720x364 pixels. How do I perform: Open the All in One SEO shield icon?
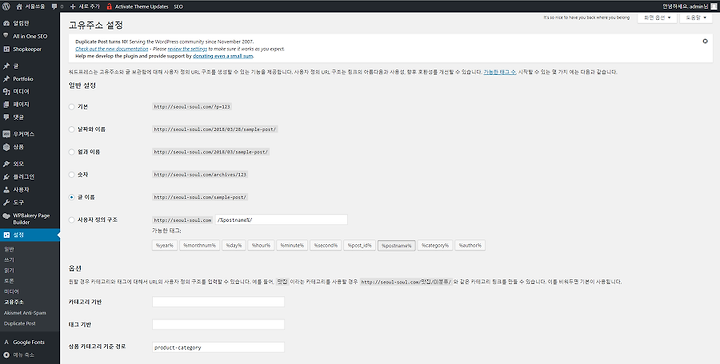6,36
